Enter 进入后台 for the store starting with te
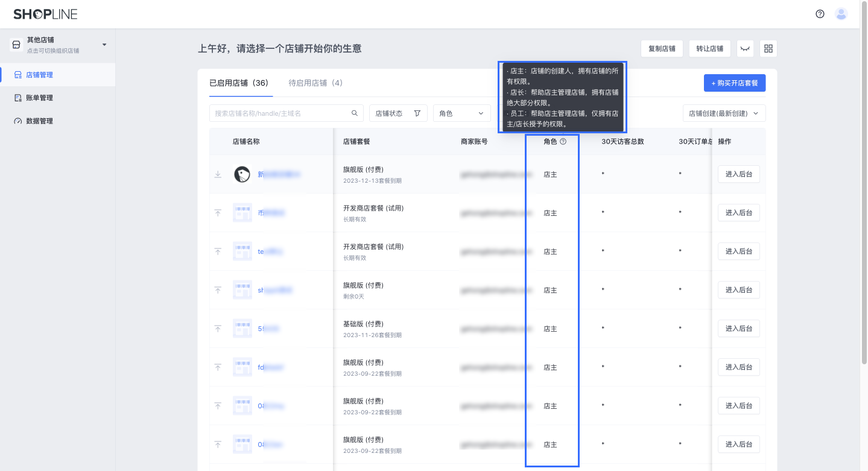This screenshot has width=868, height=471. coord(739,251)
